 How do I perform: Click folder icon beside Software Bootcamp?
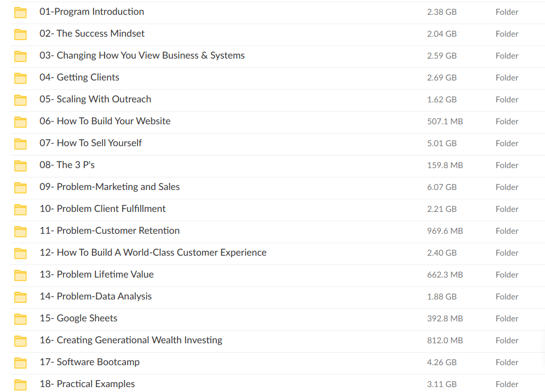coord(20,362)
